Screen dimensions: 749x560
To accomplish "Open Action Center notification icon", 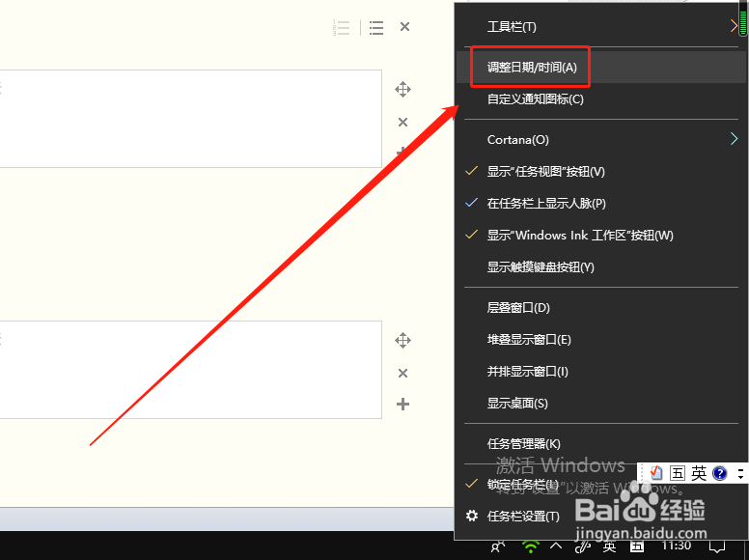I will point(717,547).
